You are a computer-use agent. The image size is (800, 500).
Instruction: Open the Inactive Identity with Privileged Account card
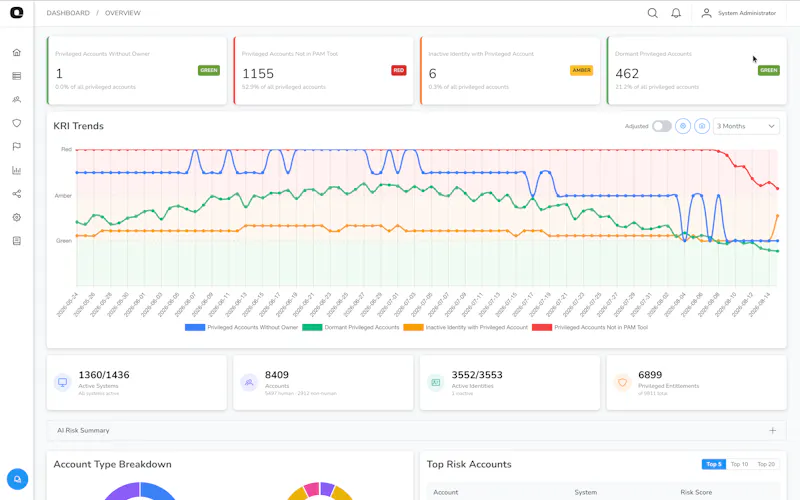(x=510, y=70)
